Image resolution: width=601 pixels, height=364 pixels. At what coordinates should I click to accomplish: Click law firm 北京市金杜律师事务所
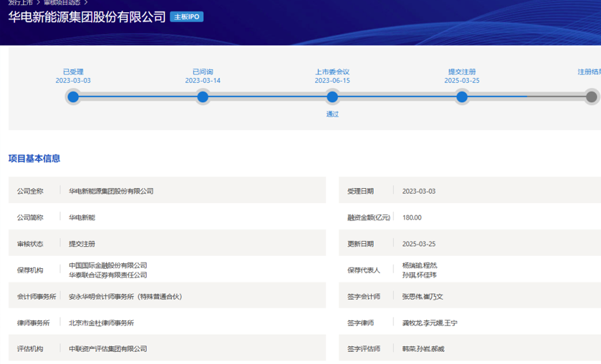coord(102,323)
